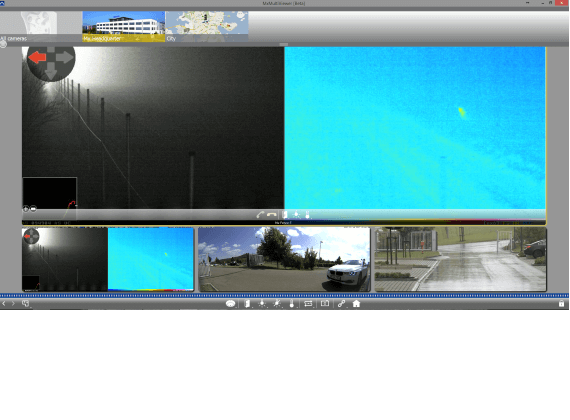570x420 pixels.
Task: Select the rainy driveway camera thumbnail
Action: [461, 260]
